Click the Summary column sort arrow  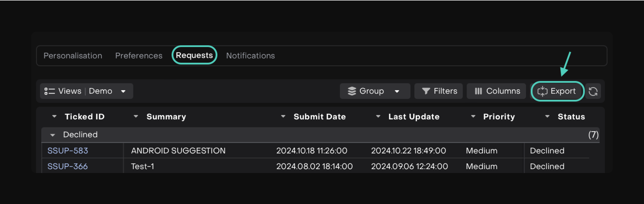136,116
